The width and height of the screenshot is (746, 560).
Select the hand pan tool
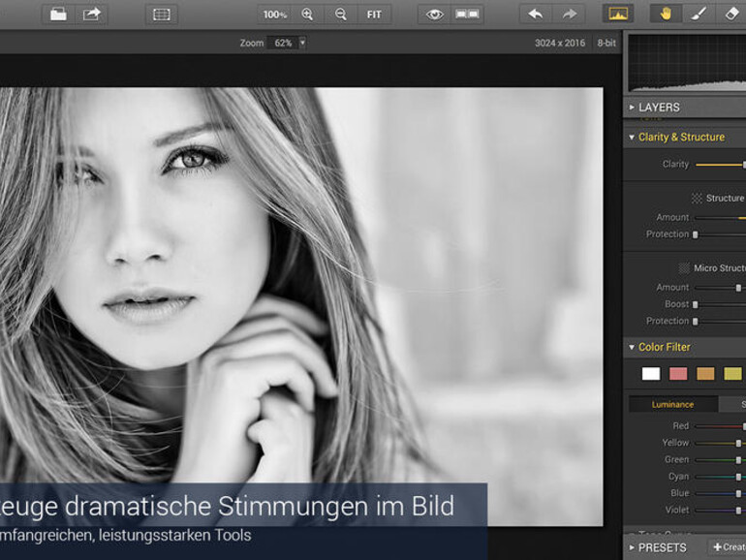click(x=666, y=15)
